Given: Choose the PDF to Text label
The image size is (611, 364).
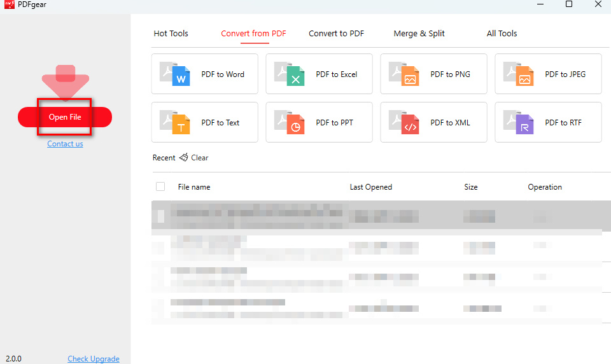Looking at the screenshot, I should 220,122.
